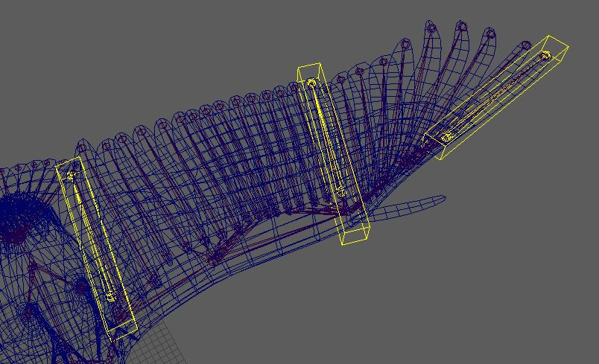Viewport: 599px width, 364px height.
Task: Select the left yellow feather bounding box
Action: tap(96, 249)
